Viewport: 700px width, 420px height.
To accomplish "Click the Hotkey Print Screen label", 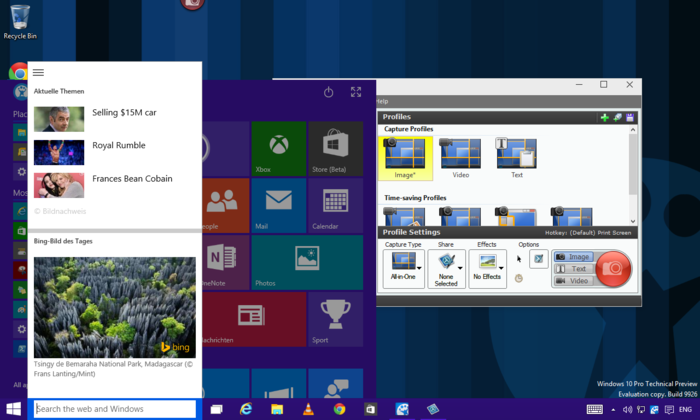I will click(588, 233).
